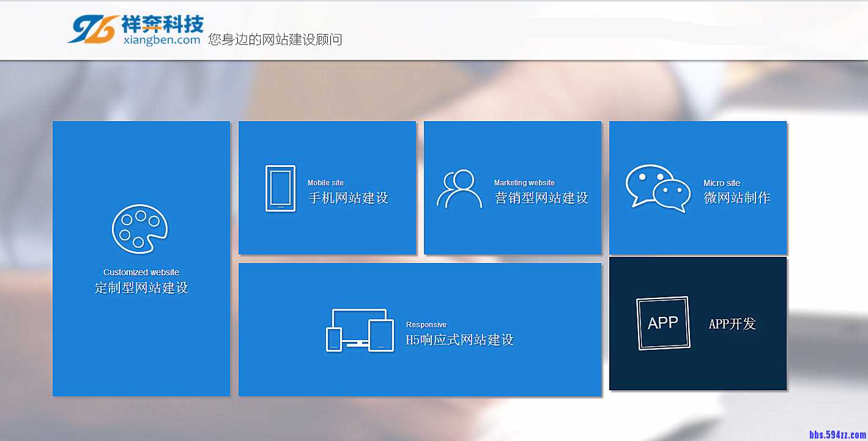Screen dimensions: 868x441
Task: Open H5响应式网站建设 title
Action: (460, 339)
